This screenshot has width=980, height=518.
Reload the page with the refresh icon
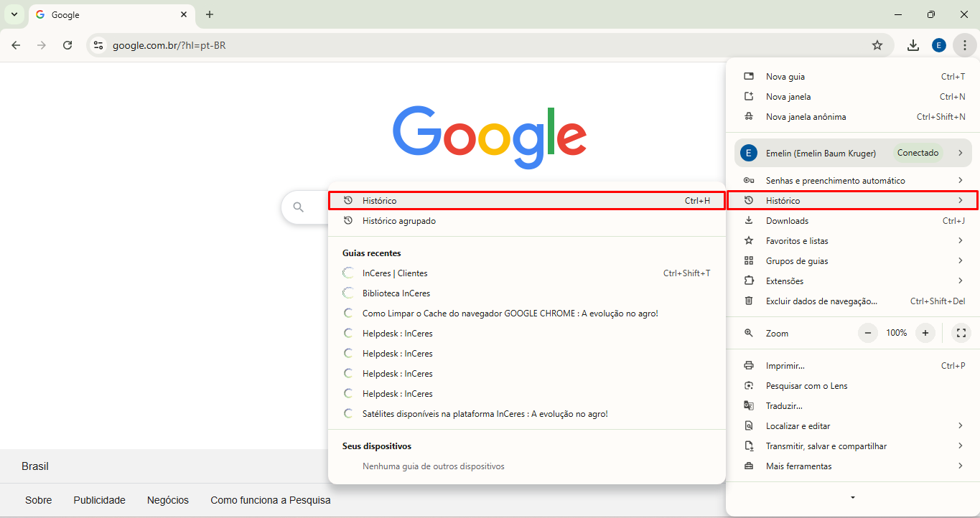click(x=67, y=45)
